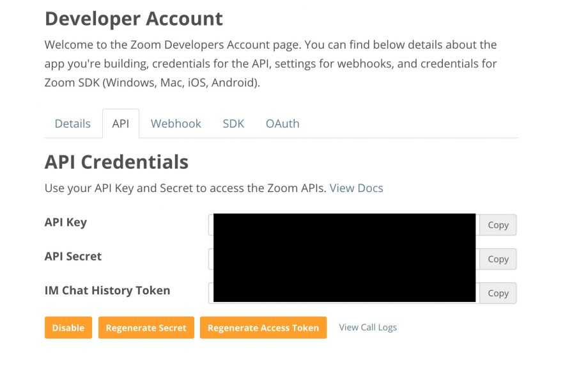The height and width of the screenshot is (368, 588).
Task: Switch to the Webhook tab
Action: click(176, 124)
